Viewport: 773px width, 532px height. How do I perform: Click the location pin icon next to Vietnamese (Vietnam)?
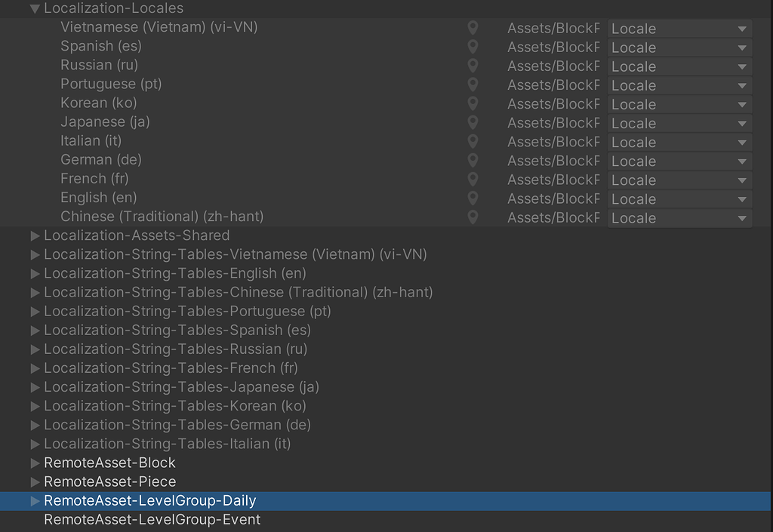click(473, 28)
